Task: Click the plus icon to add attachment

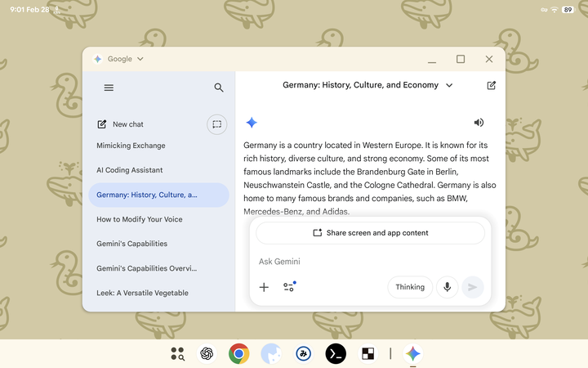Action: pos(264,287)
